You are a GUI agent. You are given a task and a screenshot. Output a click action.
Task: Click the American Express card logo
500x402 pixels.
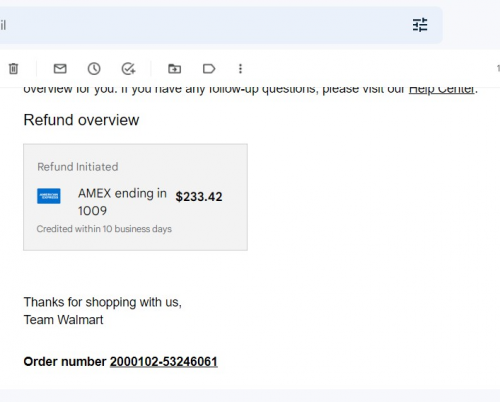[x=49, y=196]
